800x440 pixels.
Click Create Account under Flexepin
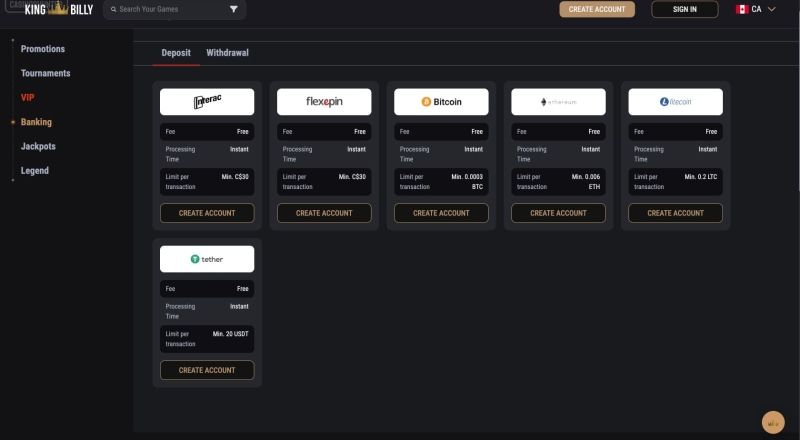(324, 213)
